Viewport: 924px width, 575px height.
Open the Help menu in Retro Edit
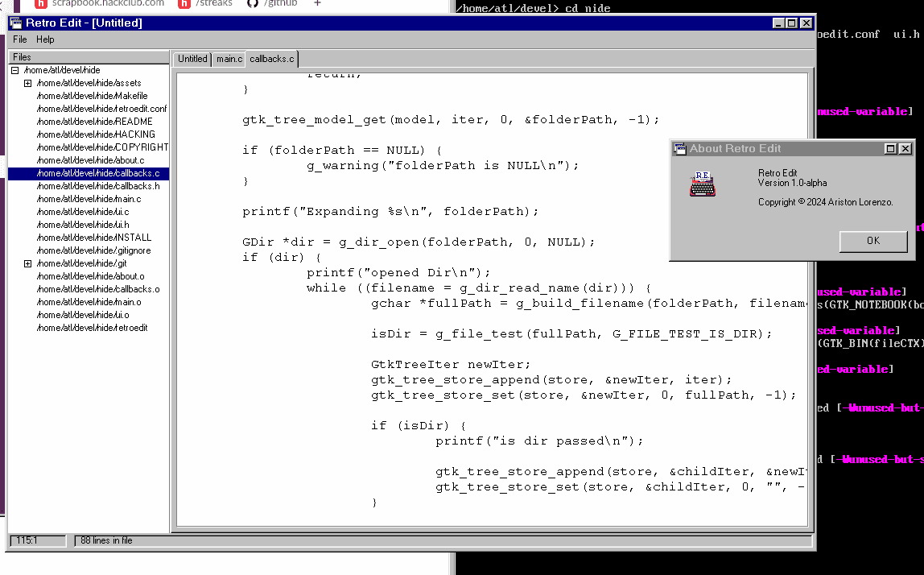(45, 39)
